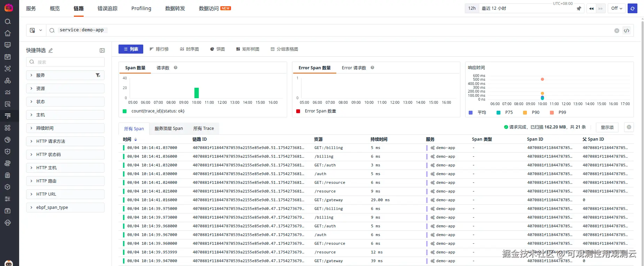The width and height of the screenshot is (644, 266).
Task: Edit quick filters with pencil icon
Action: (x=51, y=50)
